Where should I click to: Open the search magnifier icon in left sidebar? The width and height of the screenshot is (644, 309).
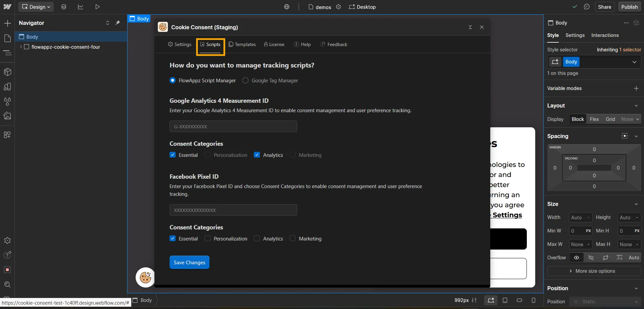coord(7,284)
